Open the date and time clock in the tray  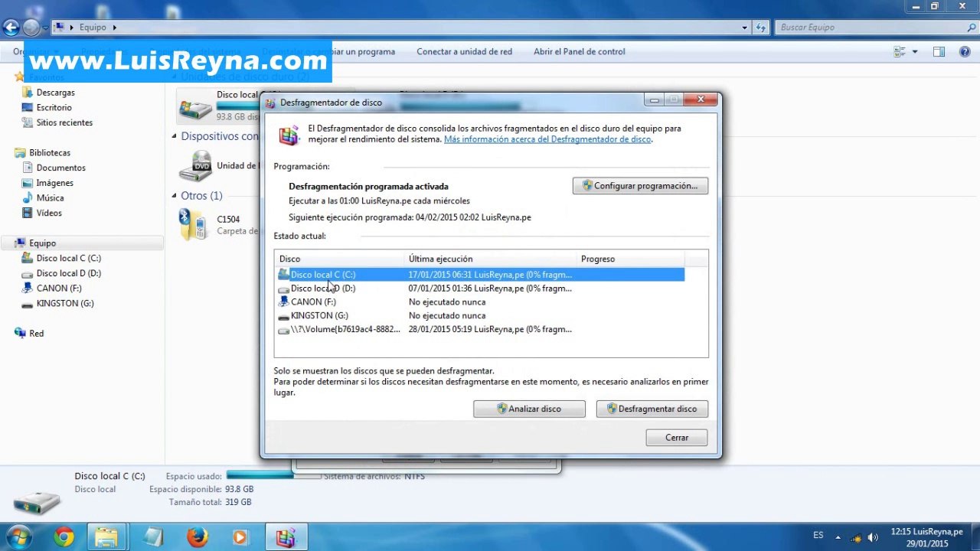point(926,537)
